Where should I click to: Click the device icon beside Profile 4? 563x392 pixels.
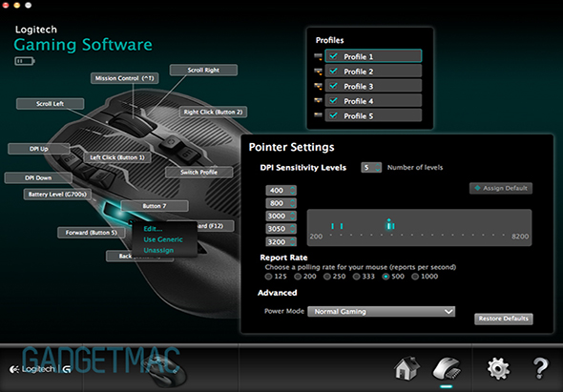tap(318, 100)
